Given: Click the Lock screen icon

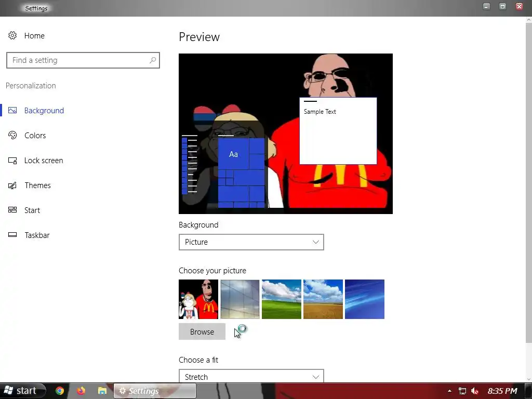Looking at the screenshot, I should pyautogui.click(x=12, y=160).
